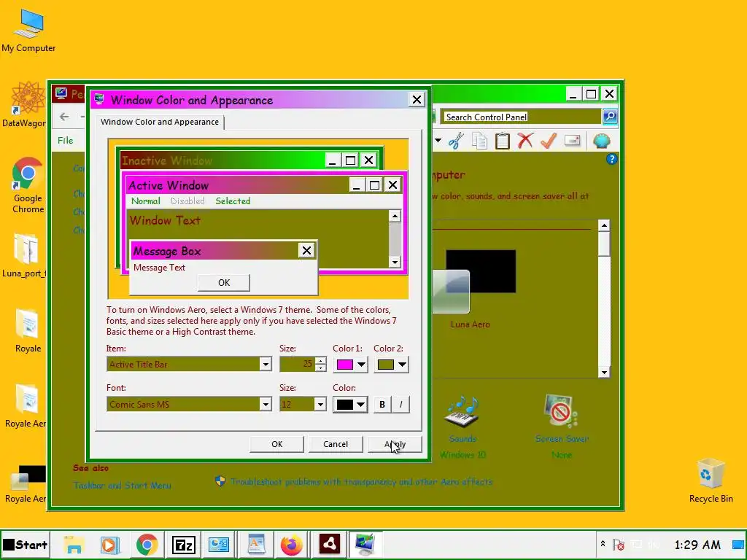Viewport: 747px width, 560px height.
Task: Toggle Italic font style button
Action: click(x=400, y=404)
